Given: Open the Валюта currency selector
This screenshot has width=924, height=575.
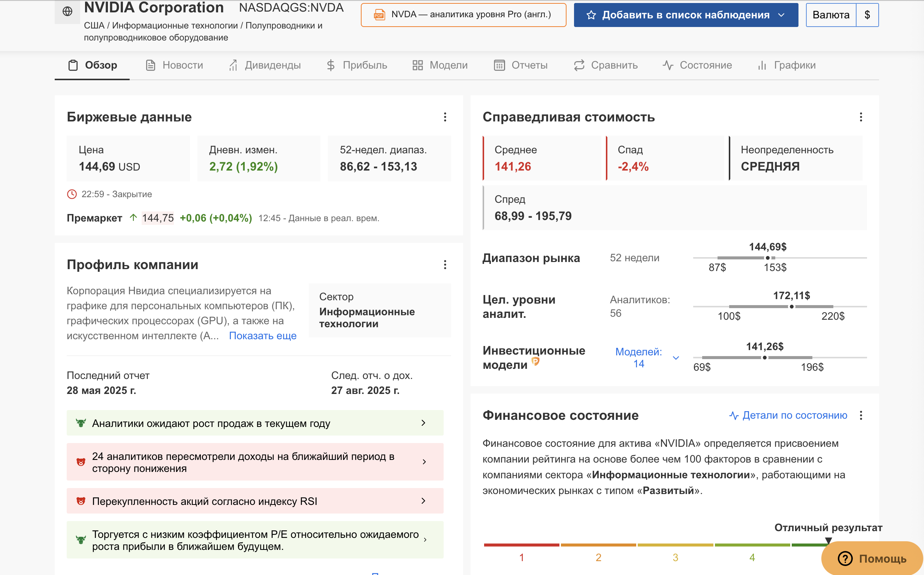Looking at the screenshot, I should coord(842,15).
